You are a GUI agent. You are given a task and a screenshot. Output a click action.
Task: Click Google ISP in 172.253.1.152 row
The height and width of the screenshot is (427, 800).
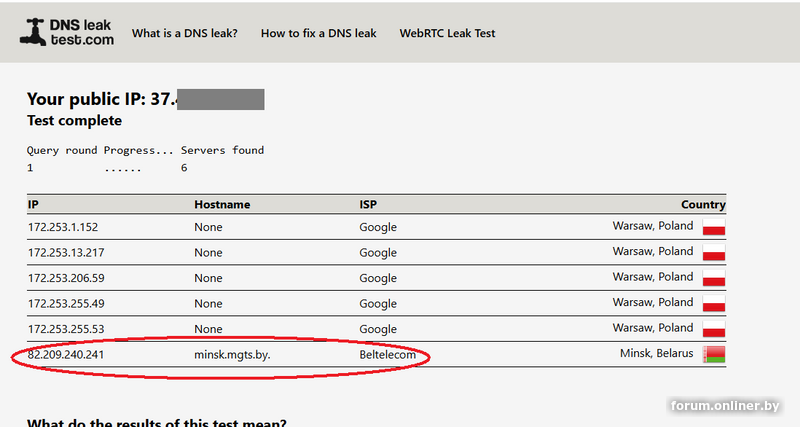tap(378, 227)
